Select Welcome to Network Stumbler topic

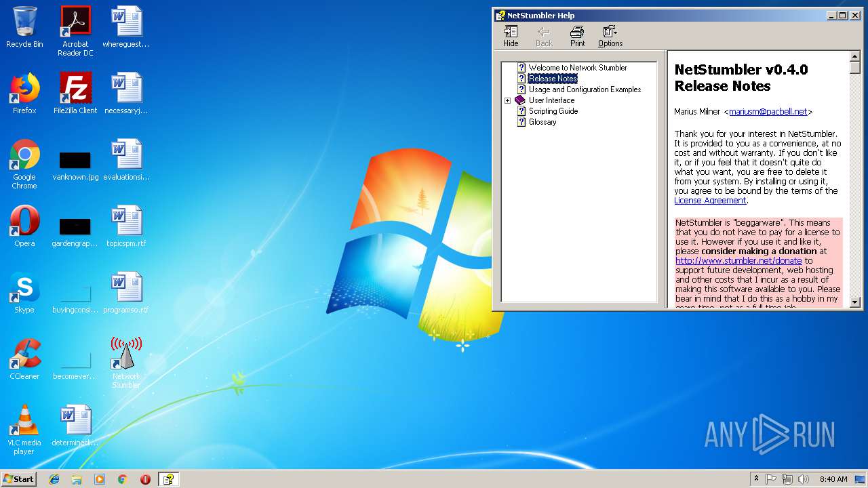tap(578, 68)
